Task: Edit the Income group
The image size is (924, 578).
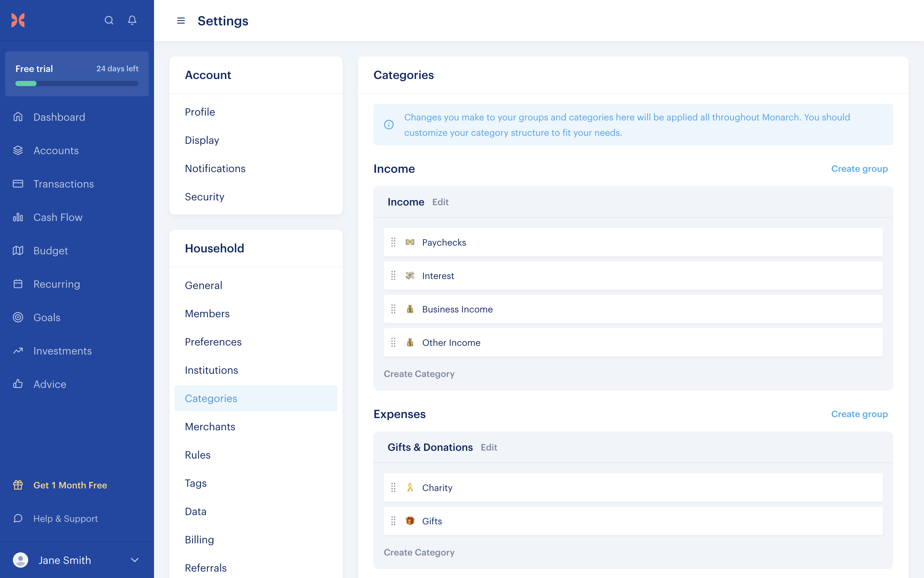Action: tap(440, 202)
